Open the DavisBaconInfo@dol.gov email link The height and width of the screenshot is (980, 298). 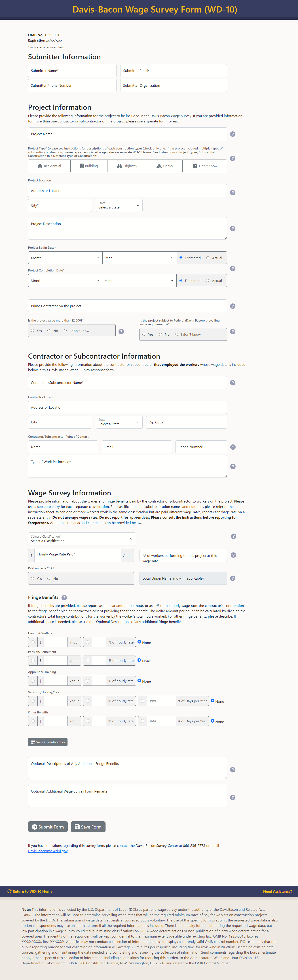48,851
